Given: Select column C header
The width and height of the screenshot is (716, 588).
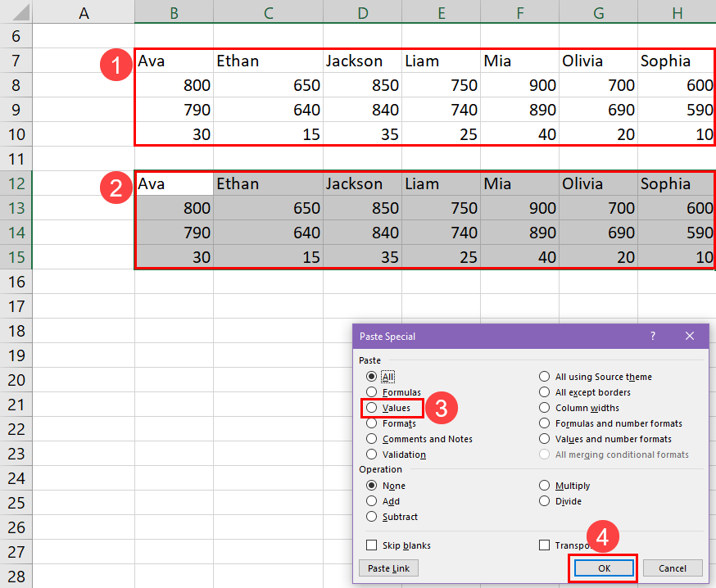Looking at the screenshot, I should click(268, 13).
